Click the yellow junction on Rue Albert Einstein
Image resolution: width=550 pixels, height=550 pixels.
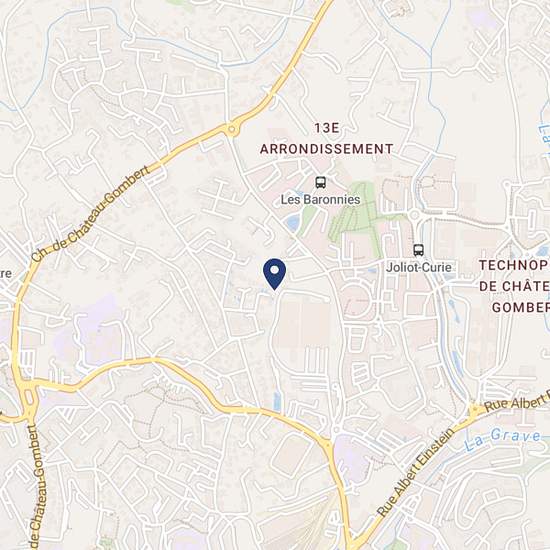474,410
